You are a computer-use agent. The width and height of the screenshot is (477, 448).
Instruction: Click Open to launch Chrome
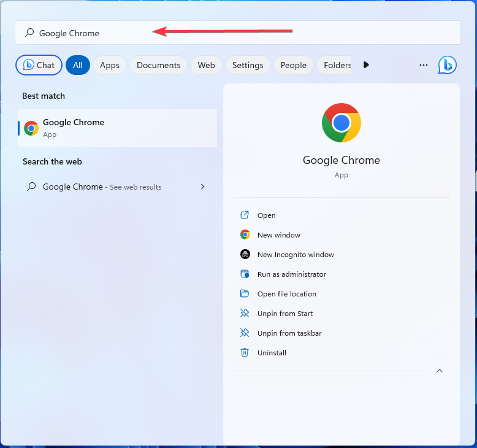coord(267,215)
